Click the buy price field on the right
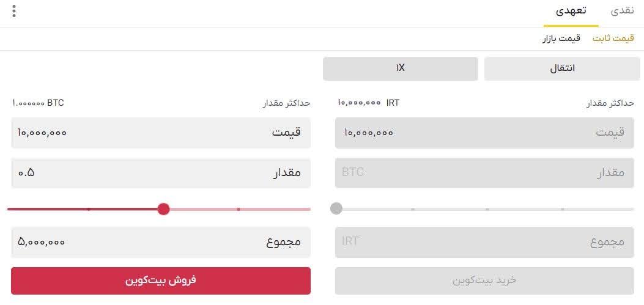Image resolution: width=644 pixels, height=305 pixels. click(x=484, y=133)
